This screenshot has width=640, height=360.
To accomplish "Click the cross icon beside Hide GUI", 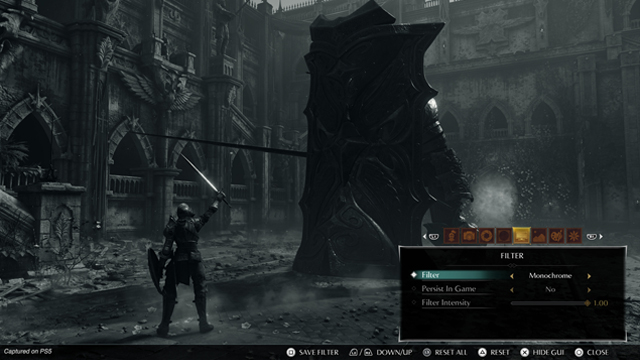I will pos(524,352).
